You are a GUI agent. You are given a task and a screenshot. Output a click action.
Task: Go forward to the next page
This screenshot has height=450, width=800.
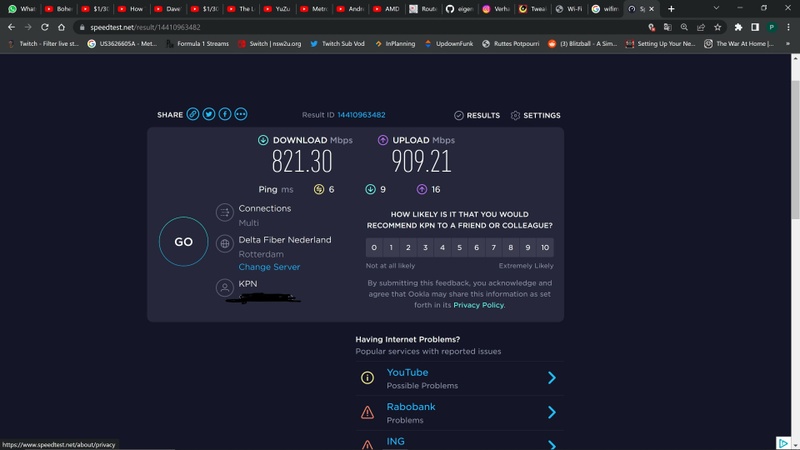pos(28,27)
